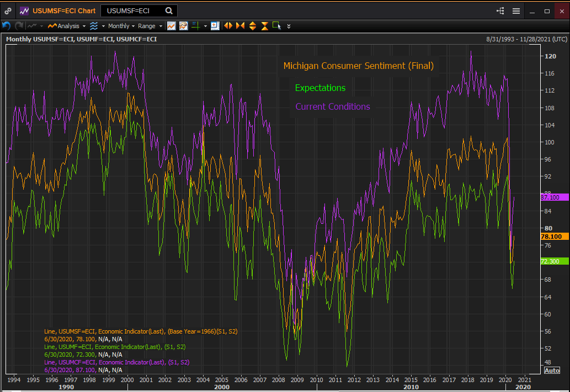Show more toolbar items via double chevron
The width and height of the screenshot is (570, 392).
[289, 26]
